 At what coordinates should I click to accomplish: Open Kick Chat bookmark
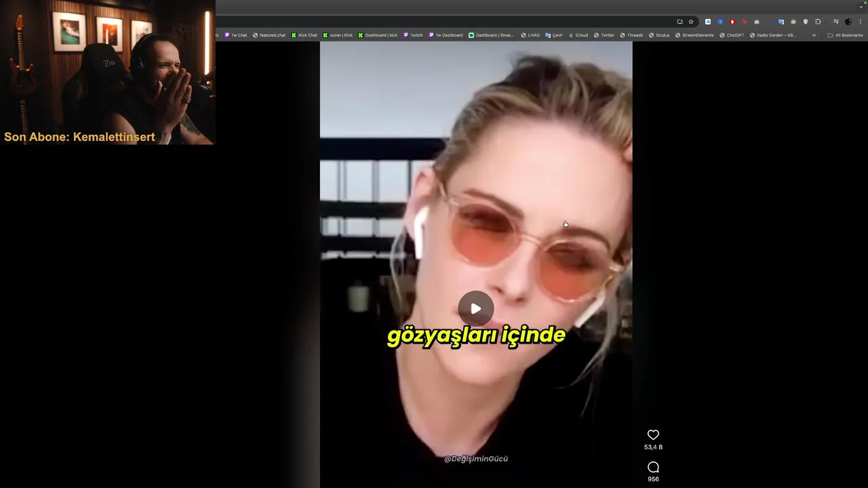coord(304,35)
